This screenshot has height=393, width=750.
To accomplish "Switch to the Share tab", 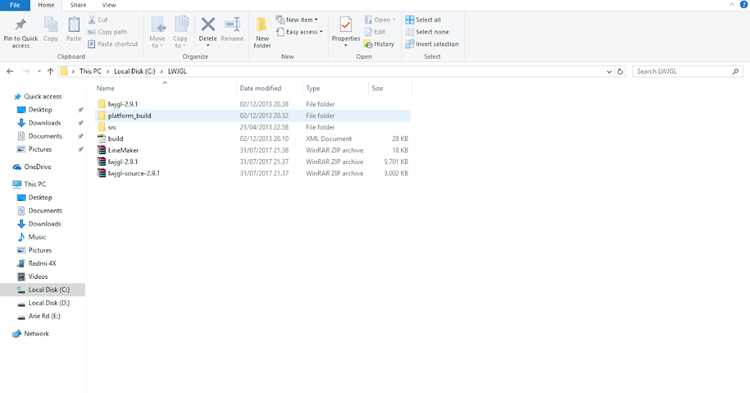I will pyautogui.click(x=78, y=5).
